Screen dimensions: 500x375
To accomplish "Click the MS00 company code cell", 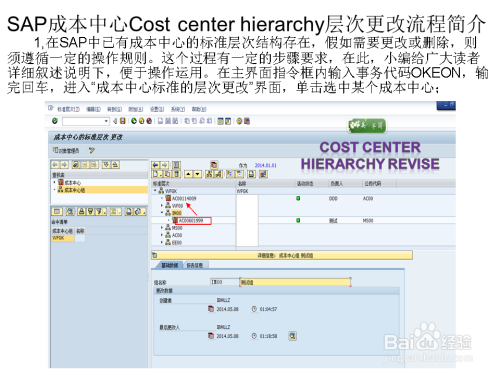I will [368, 221].
